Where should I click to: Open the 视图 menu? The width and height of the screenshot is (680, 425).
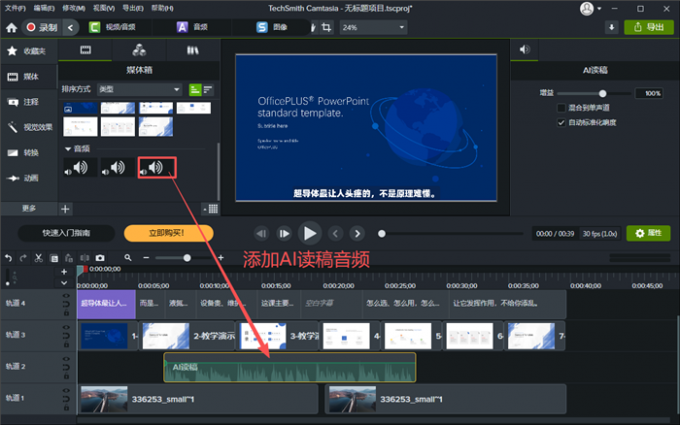(104, 8)
